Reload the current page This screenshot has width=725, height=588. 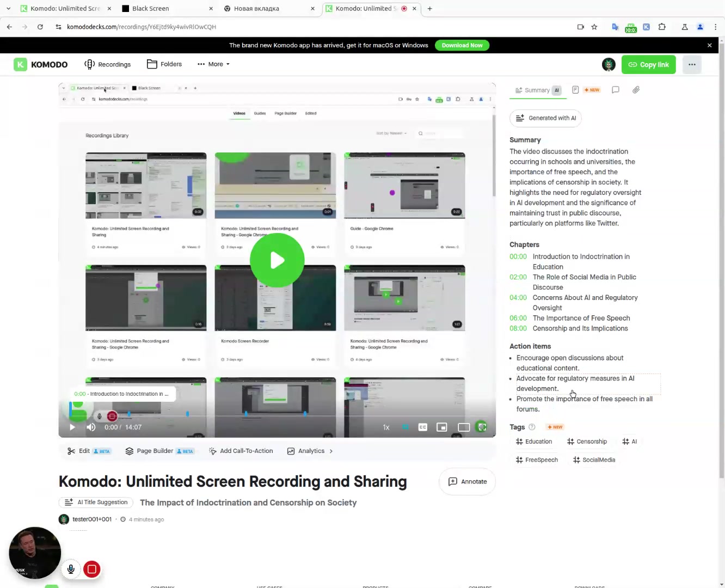click(x=40, y=27)
